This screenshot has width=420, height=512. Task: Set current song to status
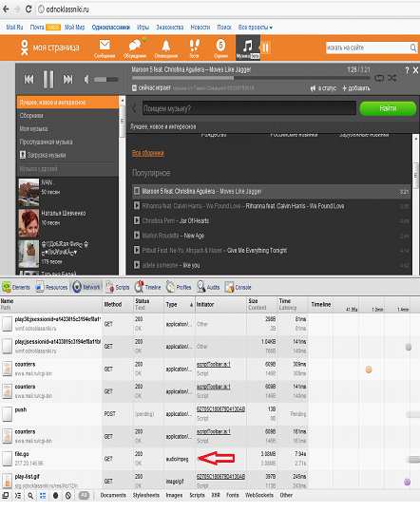coord(323,88)
